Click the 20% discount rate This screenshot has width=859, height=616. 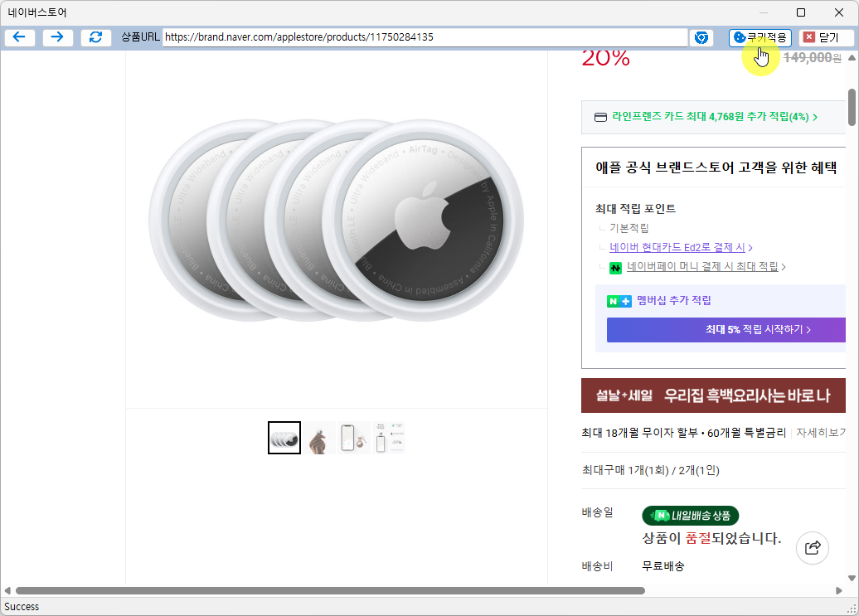606,58
